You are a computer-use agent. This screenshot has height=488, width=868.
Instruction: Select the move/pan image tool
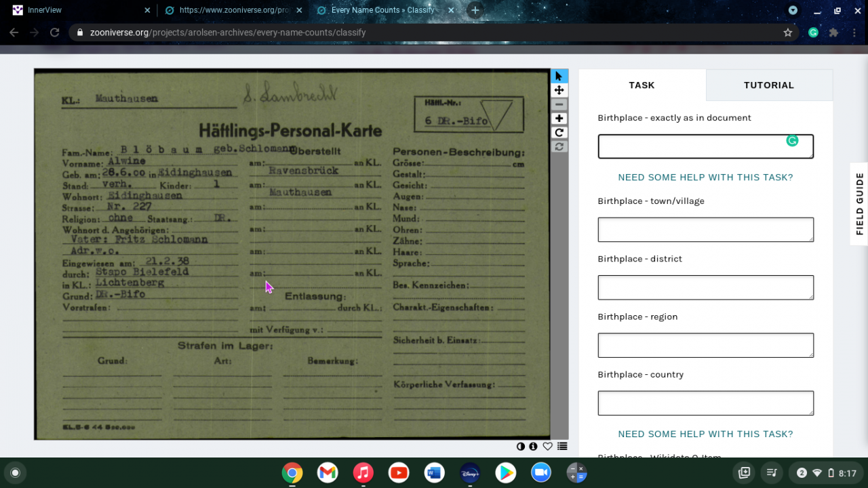(x=559, y=90)
